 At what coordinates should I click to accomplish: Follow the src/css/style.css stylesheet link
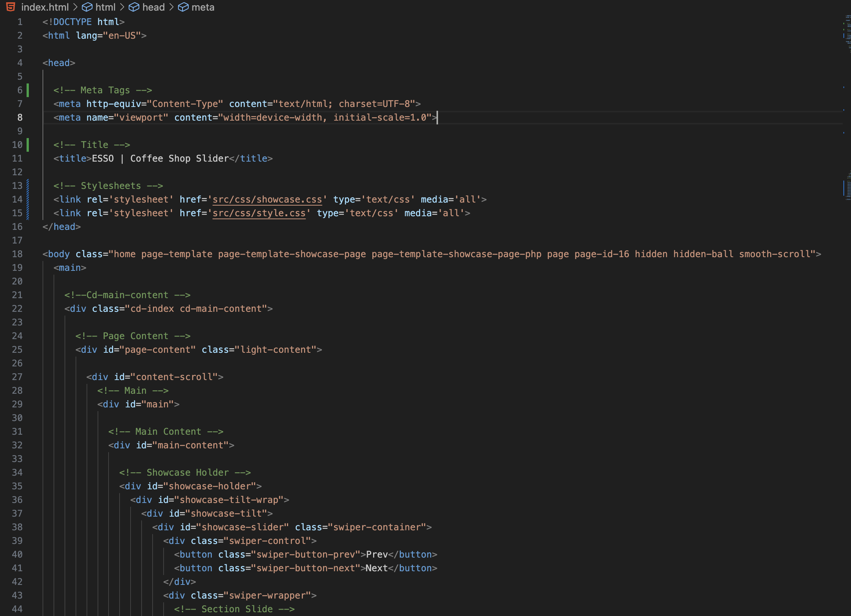(x=259, y=213)
